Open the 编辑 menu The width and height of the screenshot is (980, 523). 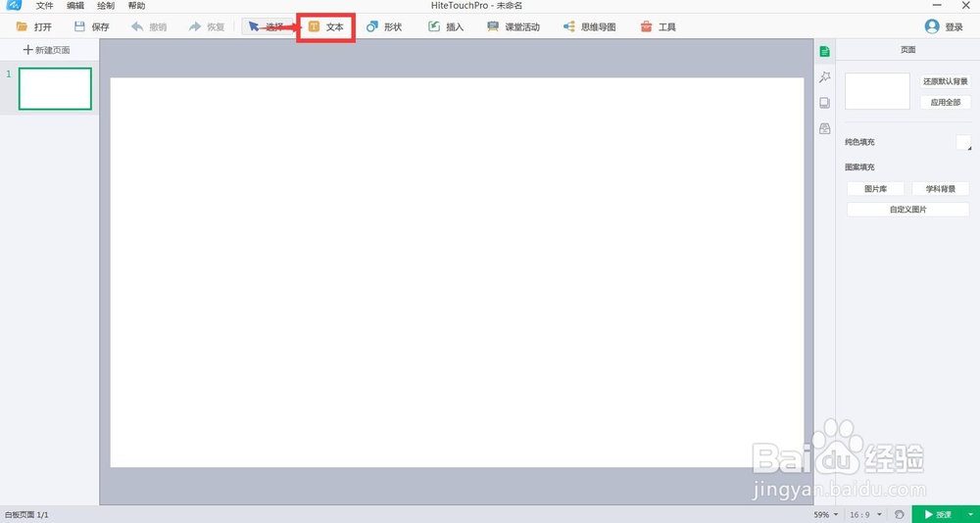point(75,6)
